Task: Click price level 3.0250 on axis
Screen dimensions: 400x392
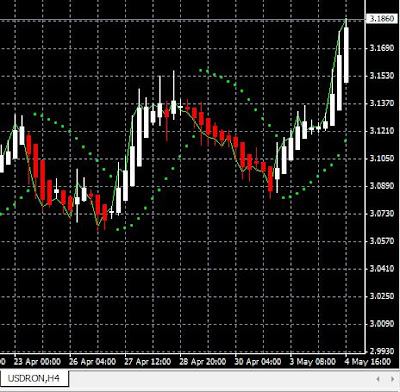Action: (382, 296)
